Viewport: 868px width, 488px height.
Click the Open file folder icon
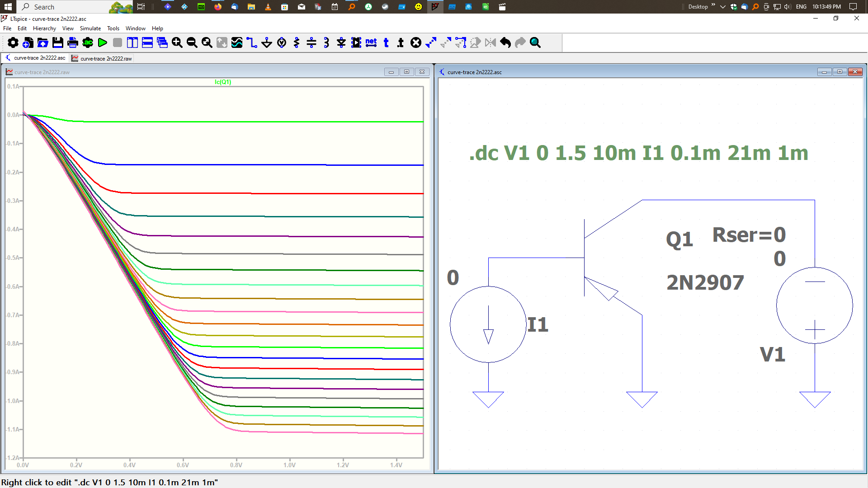[x=43, y=42]
